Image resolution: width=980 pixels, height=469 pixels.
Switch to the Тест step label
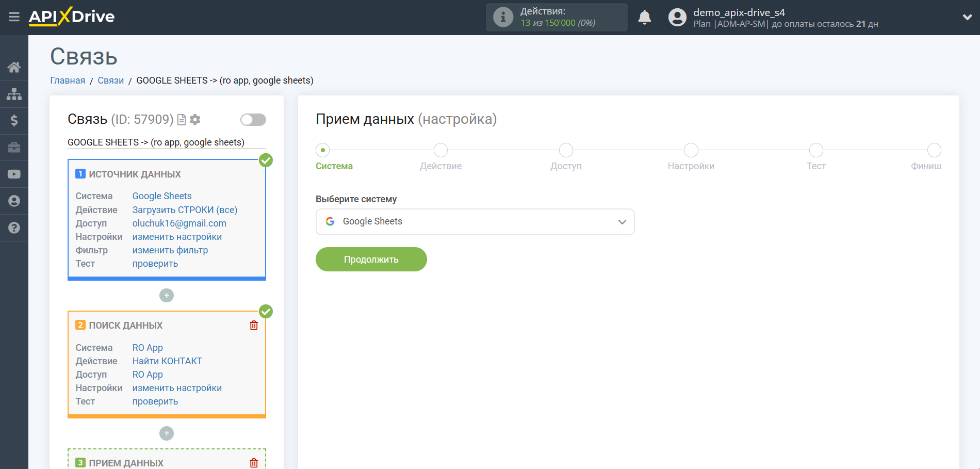[x=816, y=166]
